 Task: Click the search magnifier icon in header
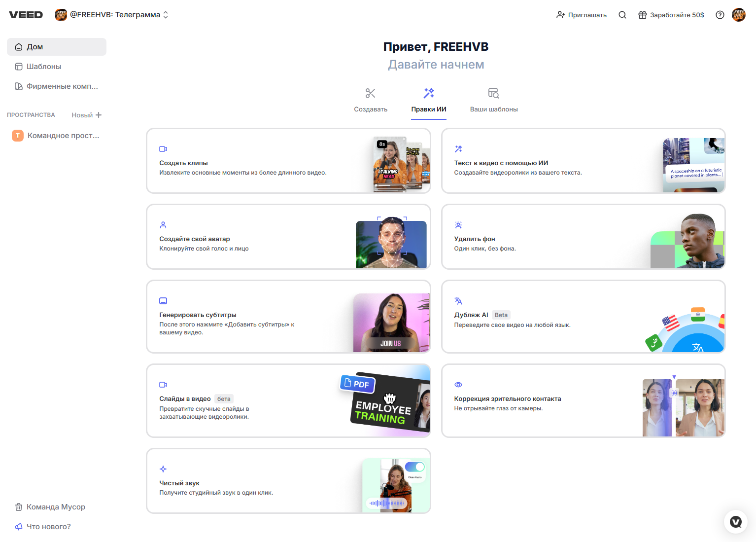622,15
